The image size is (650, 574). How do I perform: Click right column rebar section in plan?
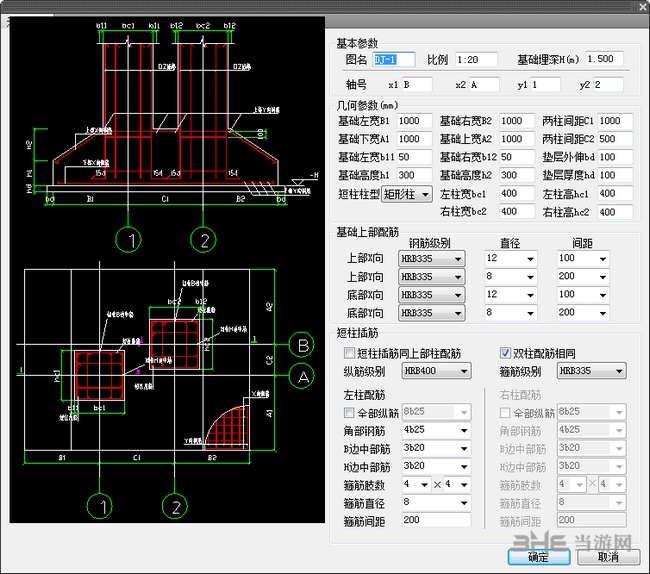[175, 344]
